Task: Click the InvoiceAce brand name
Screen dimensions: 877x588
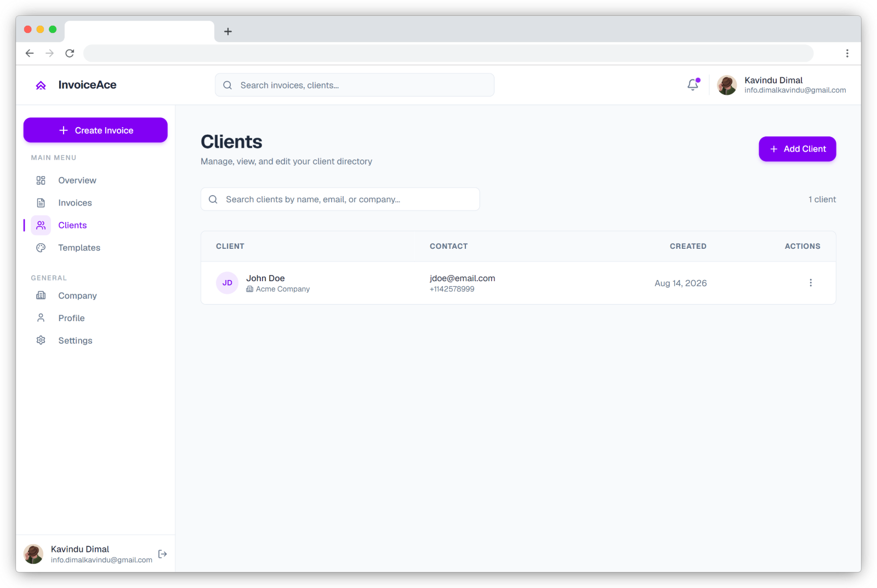Action: (x=87, y=85)
